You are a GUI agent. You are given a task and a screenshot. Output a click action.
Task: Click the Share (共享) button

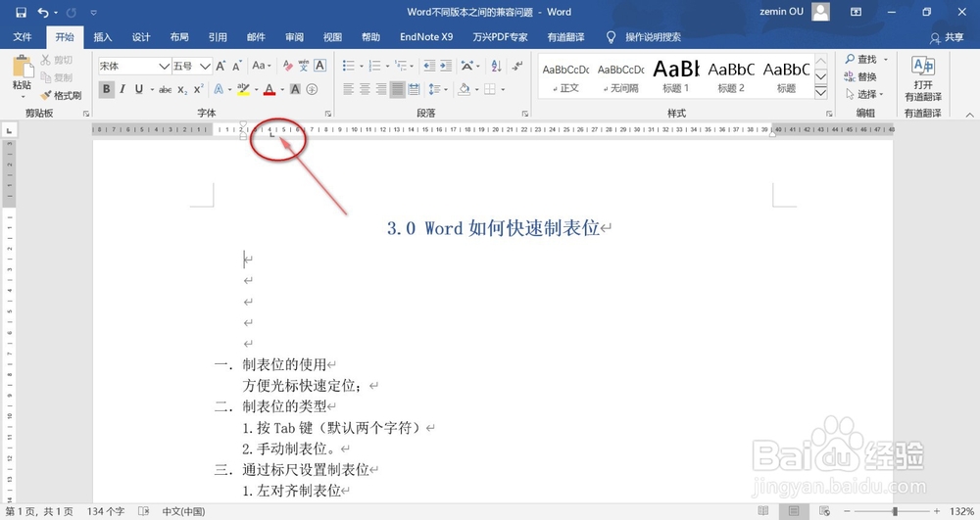click(x=947, y=37)
